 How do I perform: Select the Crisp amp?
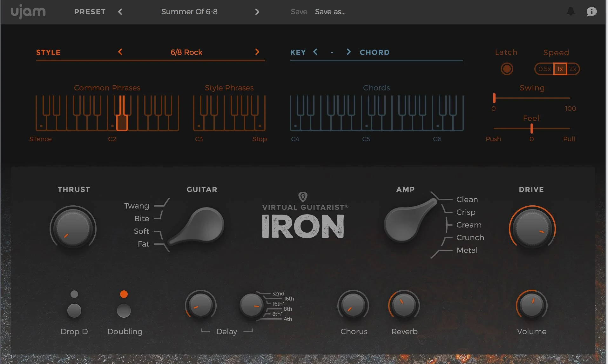pyautogui.click(x=466, y=212)
